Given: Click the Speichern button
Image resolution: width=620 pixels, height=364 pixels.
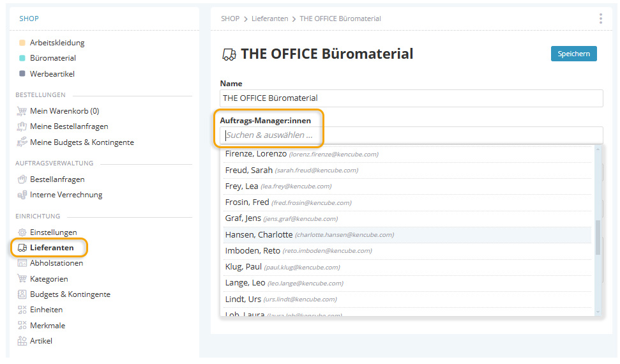Looking at the screenshot, I should pyautogui.click(x=574, y=54).
